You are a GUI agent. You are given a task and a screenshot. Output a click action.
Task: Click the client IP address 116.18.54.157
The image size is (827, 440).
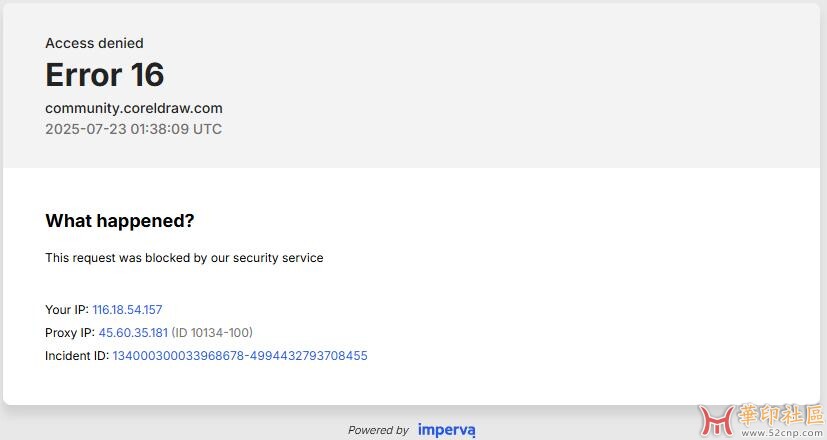[127, 310]
